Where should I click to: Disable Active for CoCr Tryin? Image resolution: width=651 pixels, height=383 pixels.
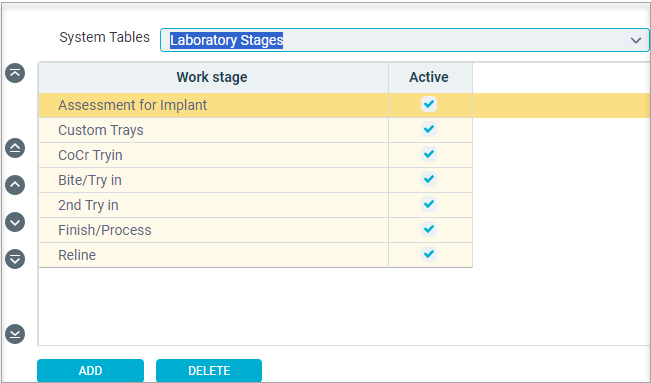tap(429, 154)
